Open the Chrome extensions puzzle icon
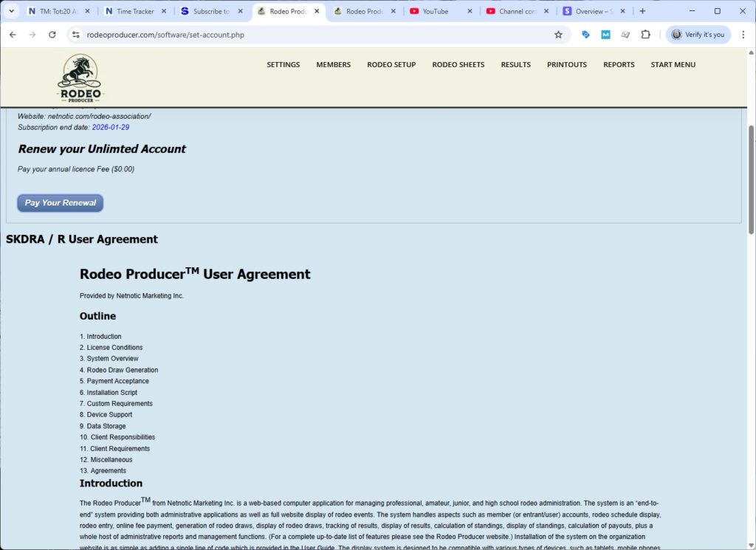 [x=644, y=34]
